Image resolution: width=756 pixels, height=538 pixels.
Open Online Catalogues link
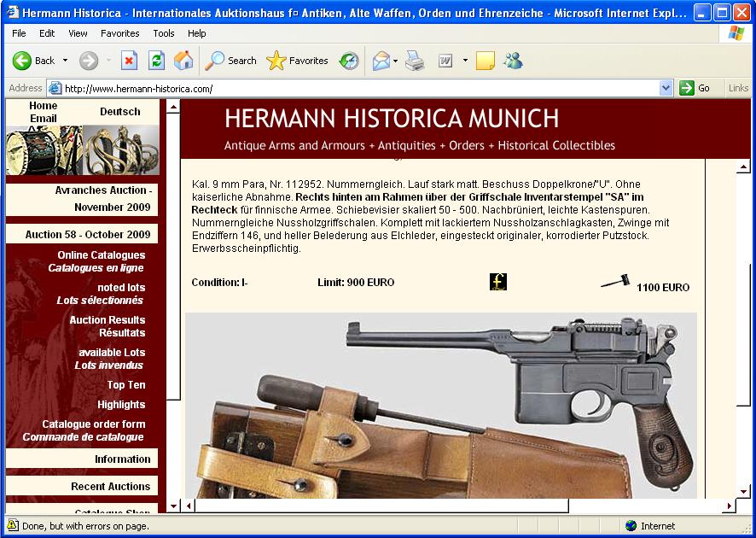coord(102,255)
